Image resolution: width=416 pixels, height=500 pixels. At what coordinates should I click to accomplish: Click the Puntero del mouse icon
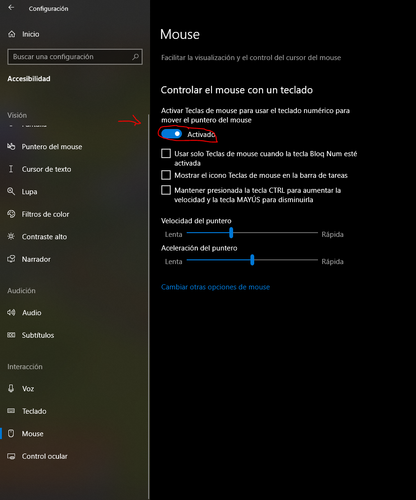11,146
